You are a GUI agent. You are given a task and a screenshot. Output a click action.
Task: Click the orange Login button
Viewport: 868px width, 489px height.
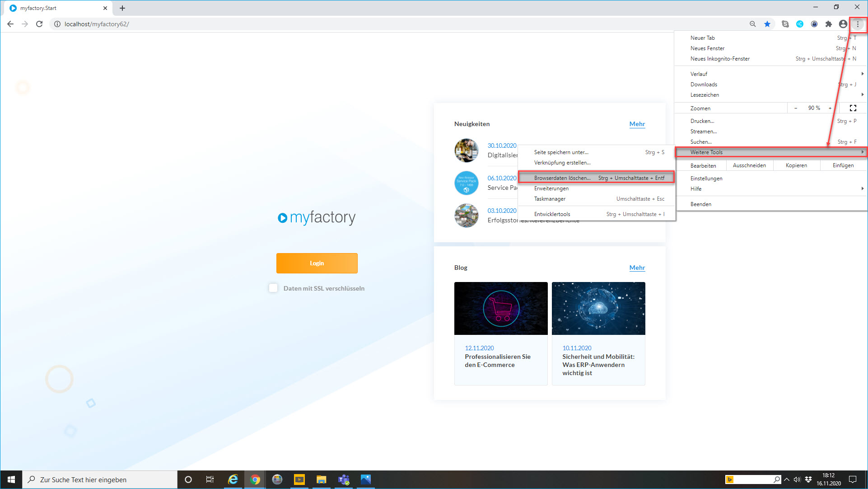coord(317,263)
